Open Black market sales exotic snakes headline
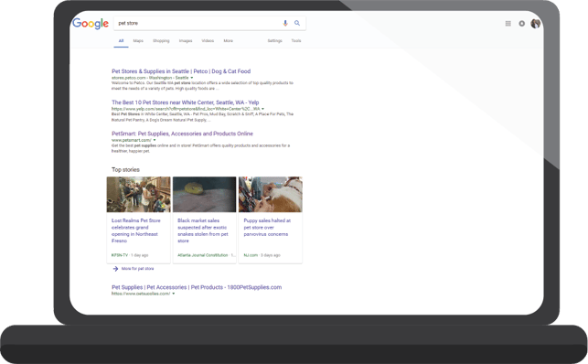 pos(202,230)
